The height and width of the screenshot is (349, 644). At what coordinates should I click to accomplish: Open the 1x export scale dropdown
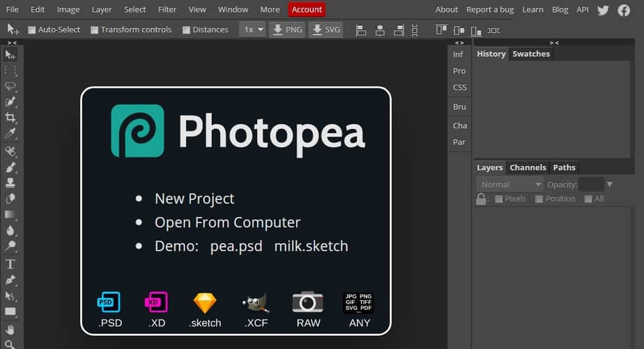pos(252,29)
